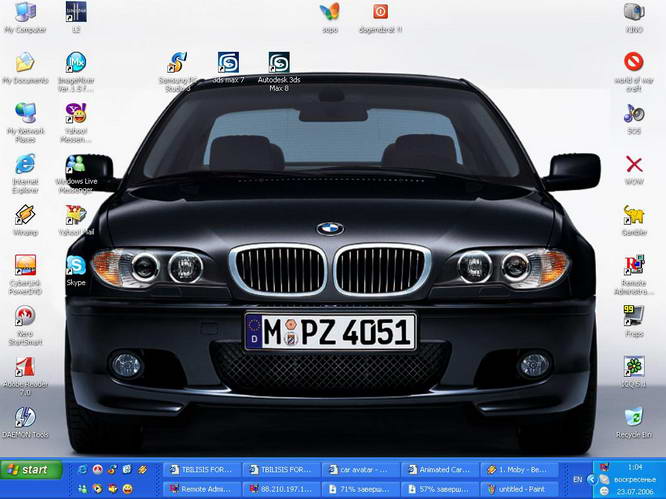The image size is (666, 499).
Task: Open the 57% download progress taskbar window
Action: [440, 489]
